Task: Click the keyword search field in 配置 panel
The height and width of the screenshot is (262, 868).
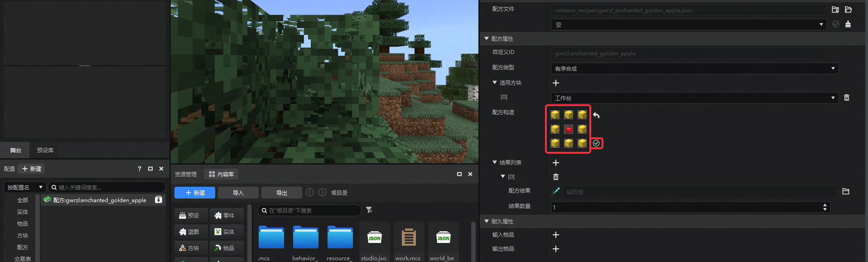Action: (x=109, y=187)
